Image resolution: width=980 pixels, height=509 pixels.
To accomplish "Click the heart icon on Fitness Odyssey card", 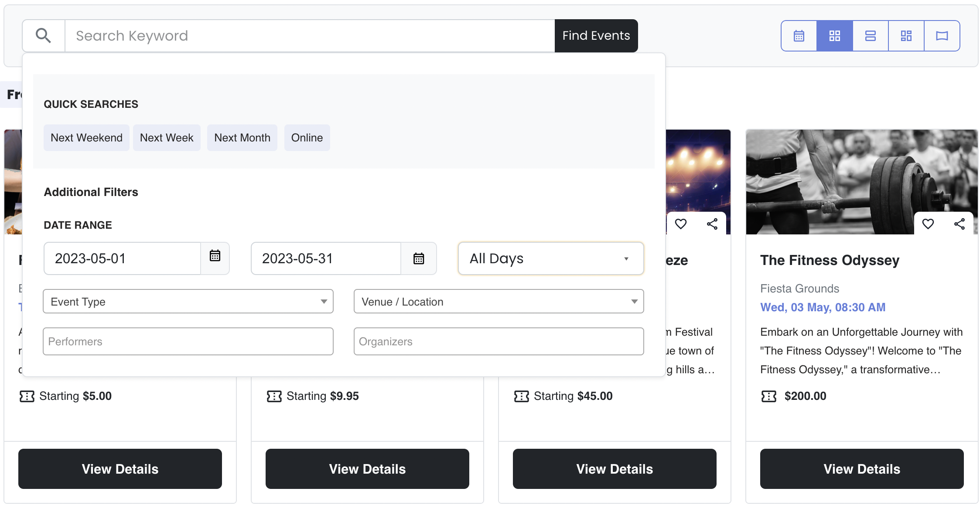I will [x=928, y=224].
